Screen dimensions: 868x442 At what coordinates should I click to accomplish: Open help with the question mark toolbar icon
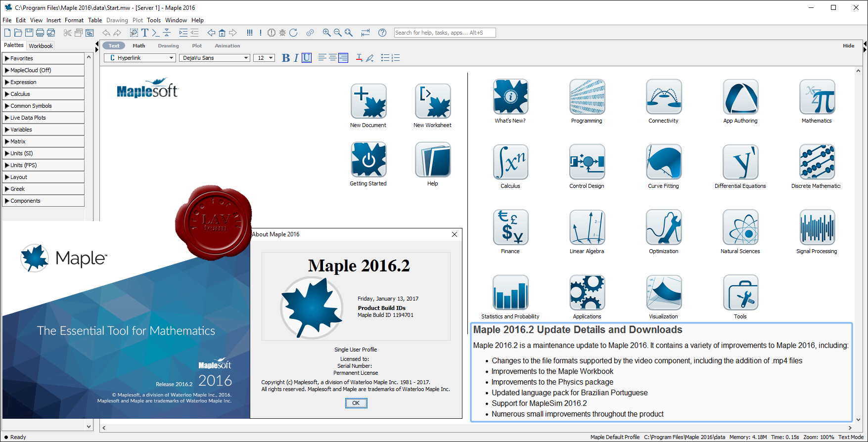point(382,33)
